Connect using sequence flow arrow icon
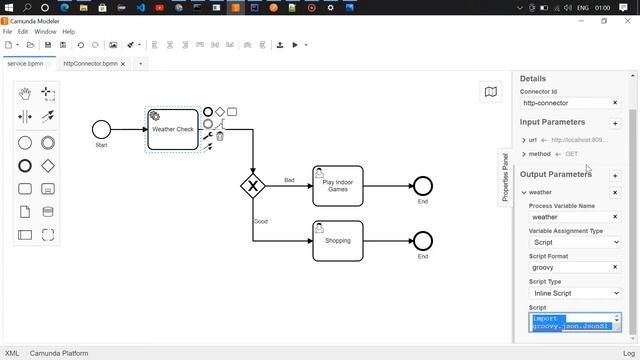The width and height of the screenshot is (640, 360). 208,147
